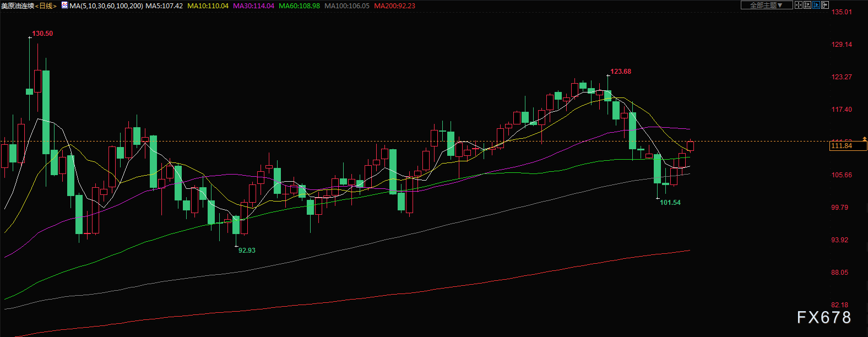The width and height of the screenshot is (868, 337).
Task: Click the indicator chart icon before MA
Action: tap(64, 6)
